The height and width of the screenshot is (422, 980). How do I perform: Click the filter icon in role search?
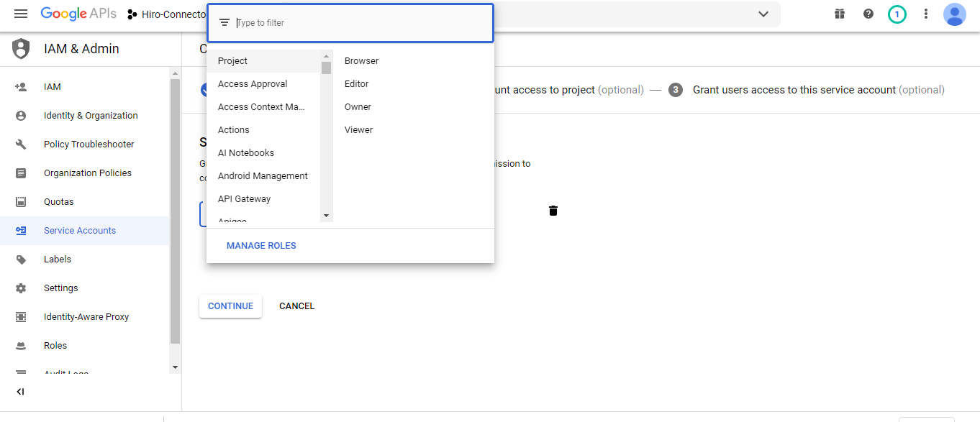tap(224, 23)
